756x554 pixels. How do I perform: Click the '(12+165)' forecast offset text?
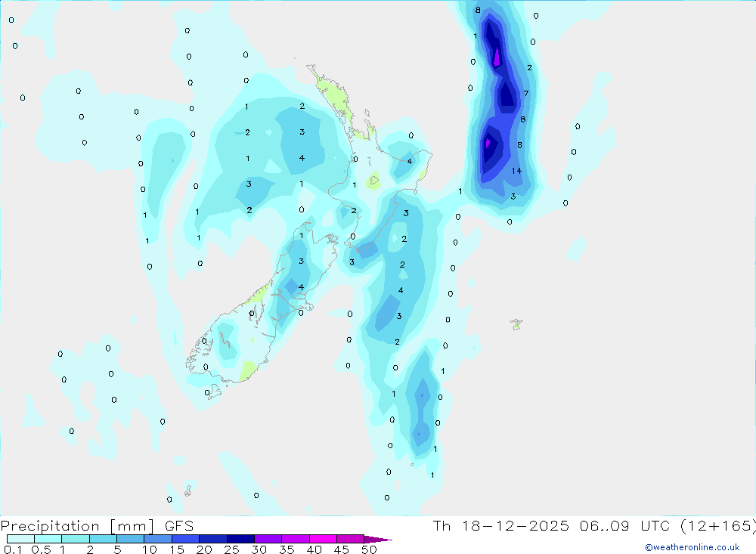pyautogui.click(x=718, y=525)
